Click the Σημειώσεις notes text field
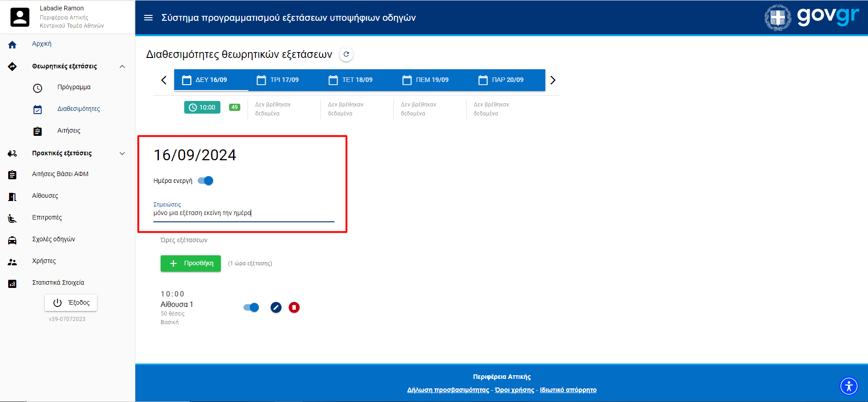The height and width of the screenshot is (402, 868). click(x=243, y=213)
